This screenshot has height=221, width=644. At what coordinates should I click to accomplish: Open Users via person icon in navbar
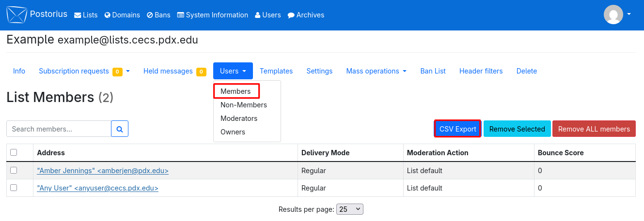[268, 15]
